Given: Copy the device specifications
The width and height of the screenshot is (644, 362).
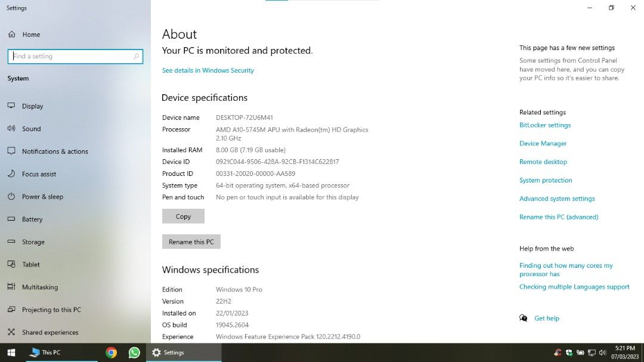Looking at the screenshot, I should 183,216.
